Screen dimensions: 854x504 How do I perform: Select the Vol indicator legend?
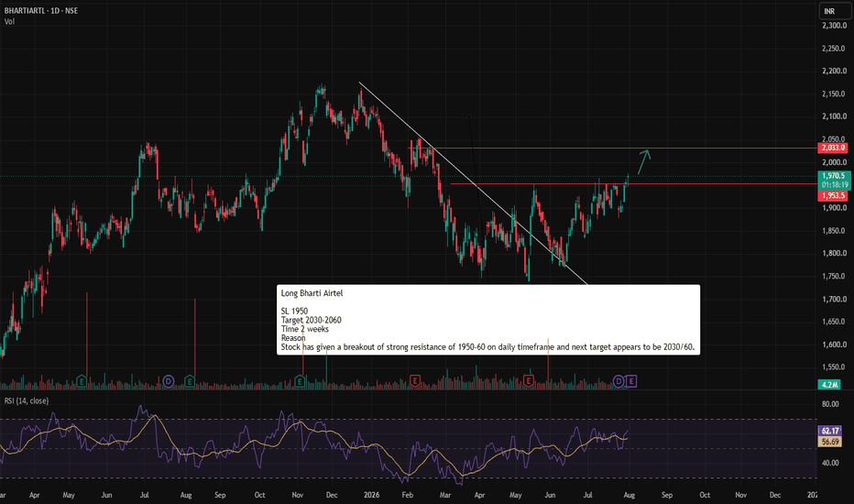[x=9, y=22]
